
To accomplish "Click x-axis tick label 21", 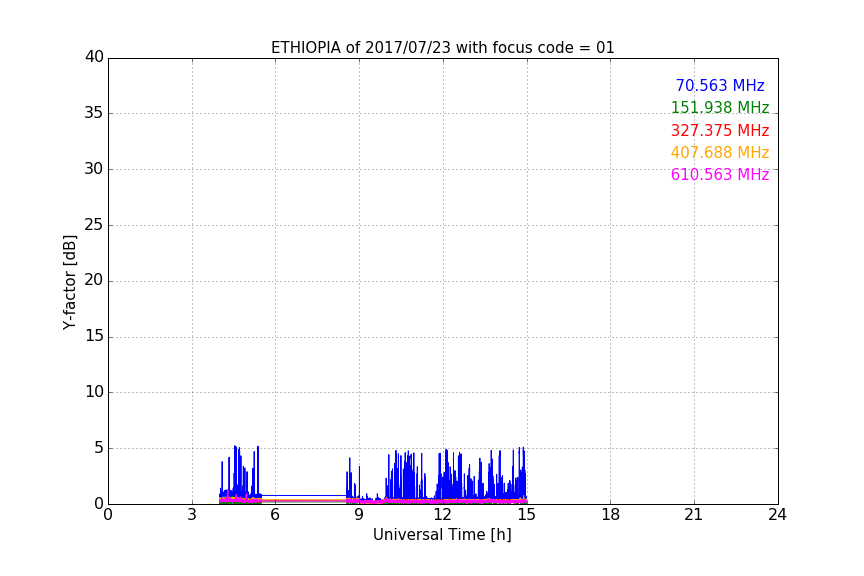I will click(694, 515).
